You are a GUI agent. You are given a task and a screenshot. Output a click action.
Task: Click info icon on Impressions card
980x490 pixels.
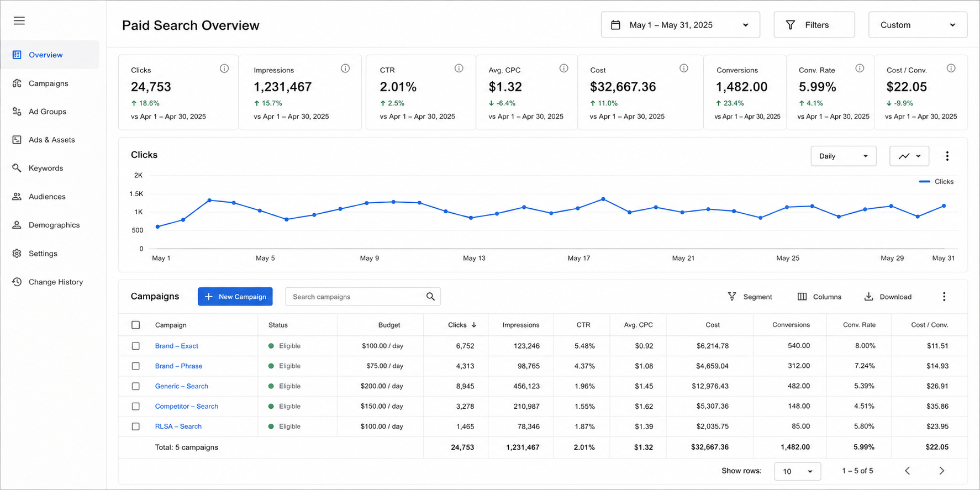[x=345, y=69]
